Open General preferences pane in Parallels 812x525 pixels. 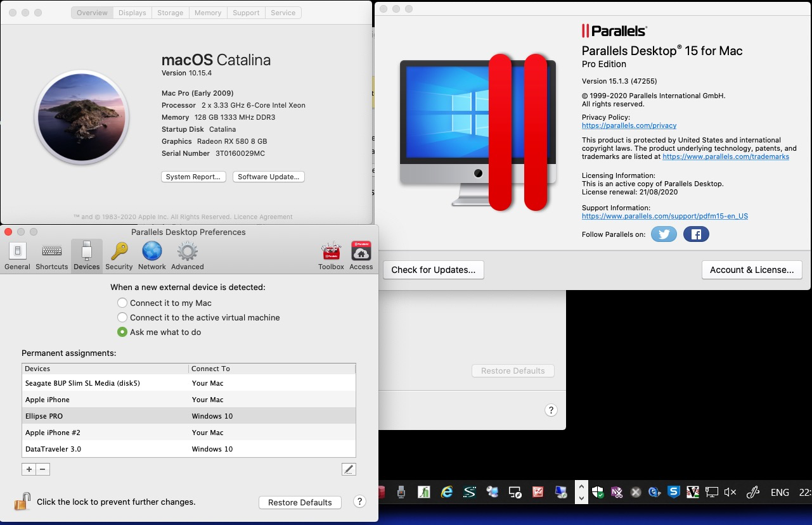pos(17,256)
